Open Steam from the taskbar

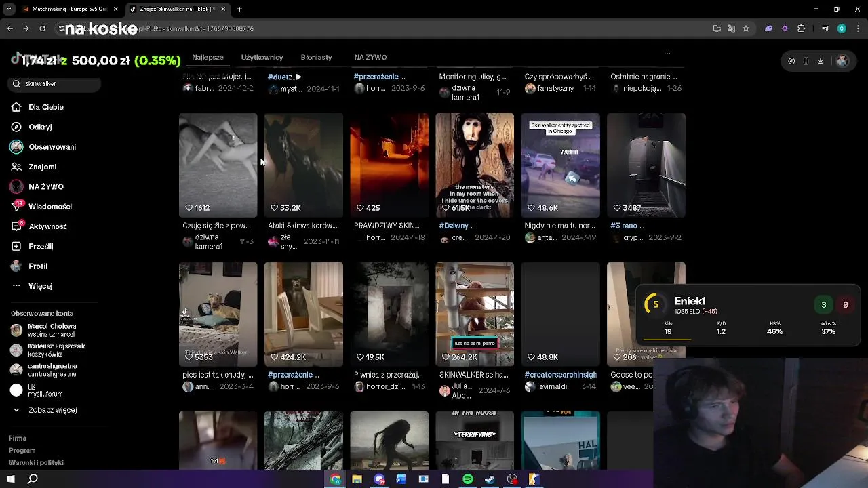(490, 479)
